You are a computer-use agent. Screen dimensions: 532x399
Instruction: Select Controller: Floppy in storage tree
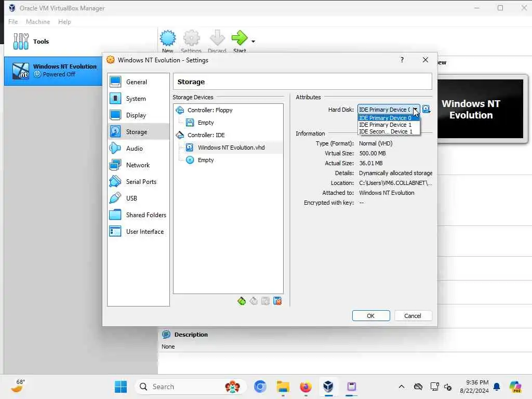[228, 110]
